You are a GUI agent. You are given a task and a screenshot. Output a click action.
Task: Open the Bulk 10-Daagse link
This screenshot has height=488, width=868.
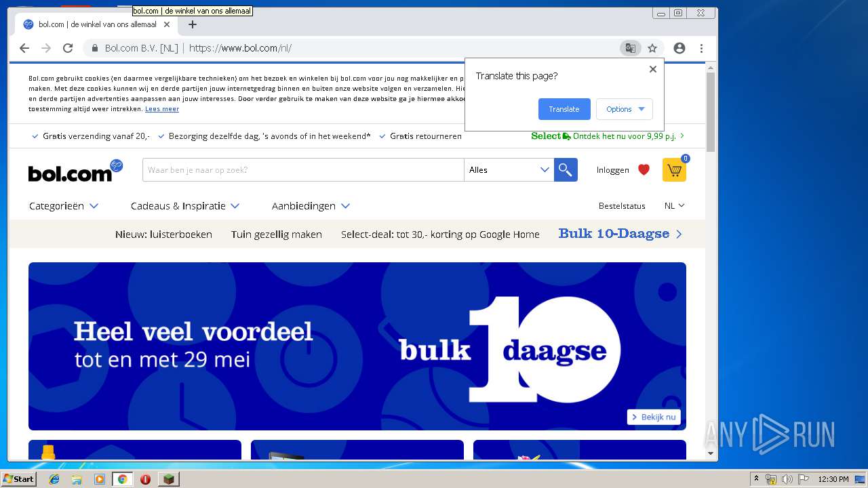[620, 234]
